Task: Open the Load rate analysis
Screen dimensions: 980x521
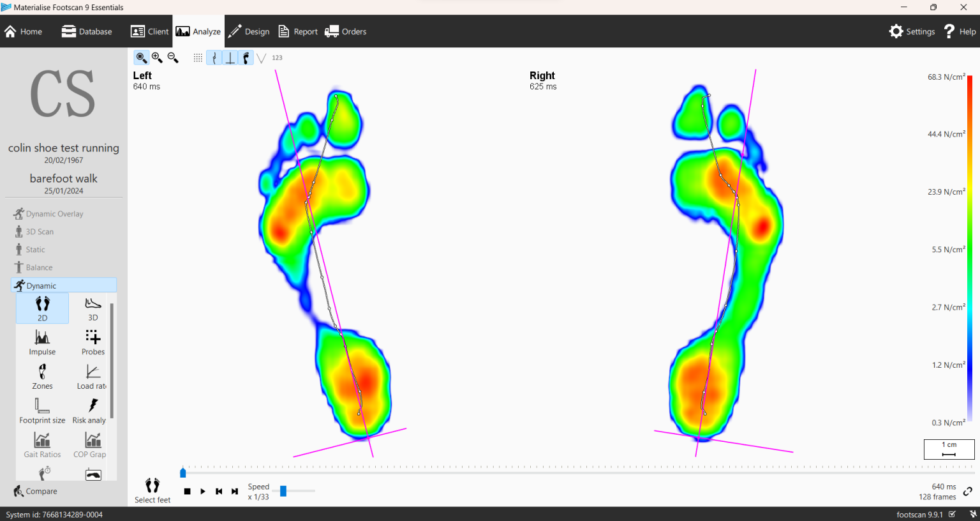Action: tap(92, 377)
